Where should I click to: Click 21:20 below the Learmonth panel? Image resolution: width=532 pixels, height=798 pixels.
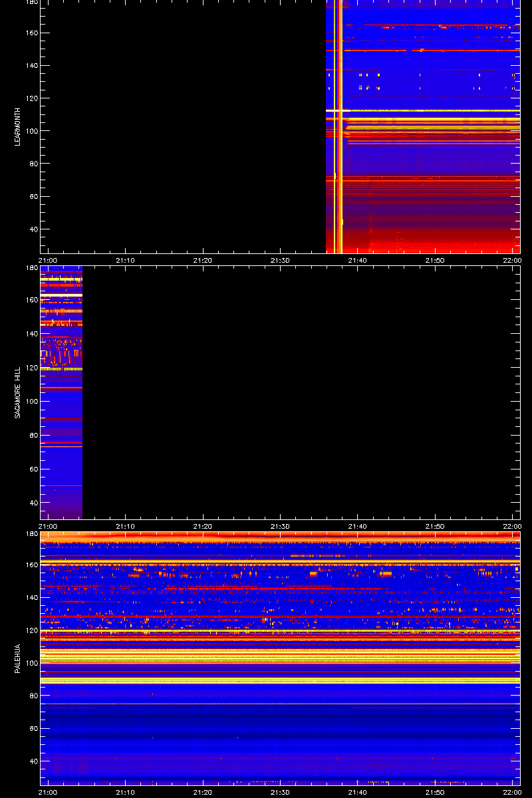[x=203, y=260]
